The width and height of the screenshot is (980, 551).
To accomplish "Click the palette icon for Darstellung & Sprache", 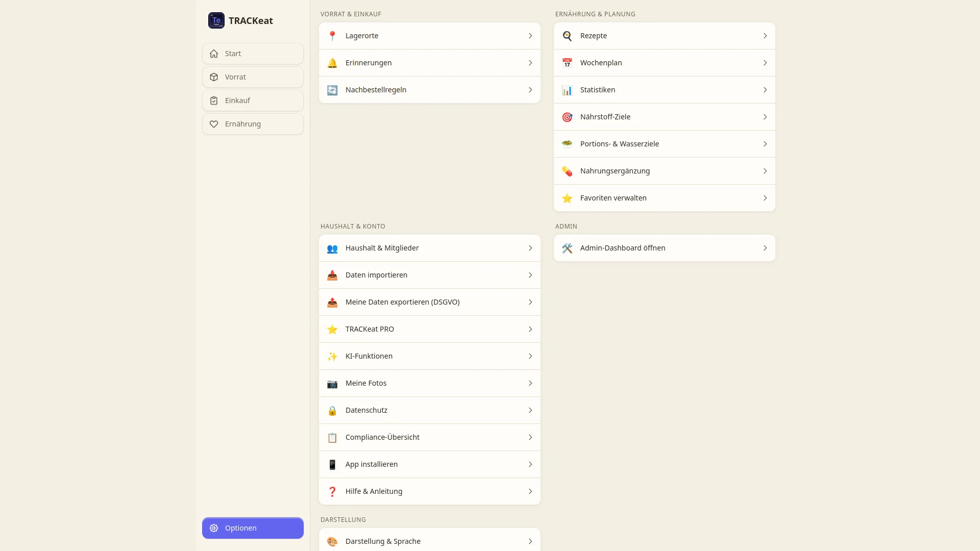I will coord(332,541).
